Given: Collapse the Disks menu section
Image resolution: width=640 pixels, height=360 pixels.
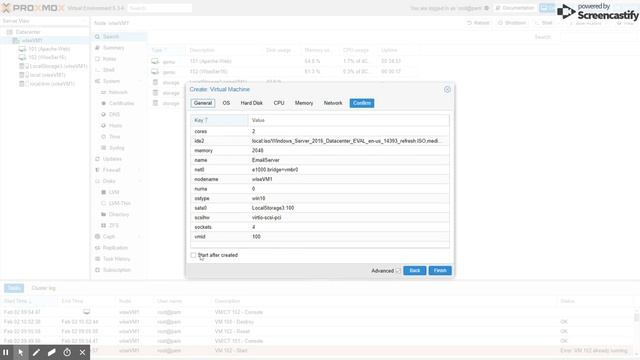Looking at the screenshot, I should 139,181.
